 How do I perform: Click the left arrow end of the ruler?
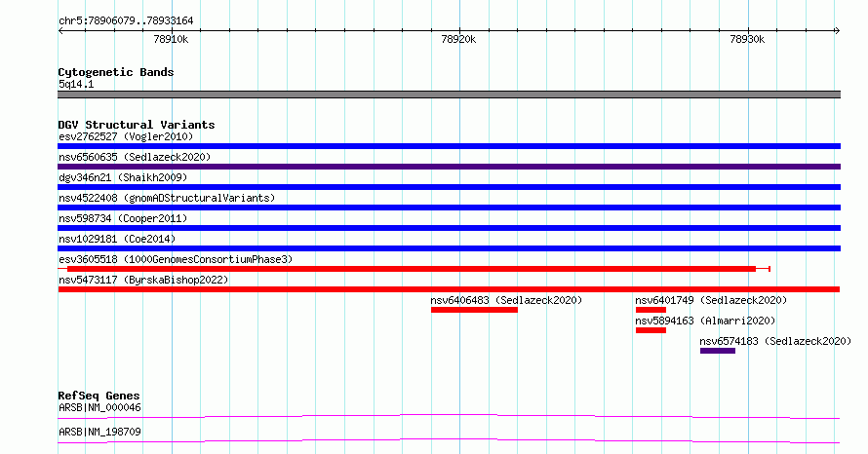[60, 31]
